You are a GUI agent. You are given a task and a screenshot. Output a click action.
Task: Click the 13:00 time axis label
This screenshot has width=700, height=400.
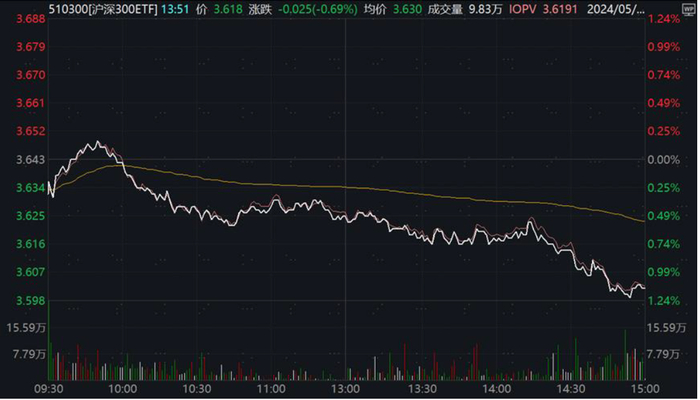346,389
